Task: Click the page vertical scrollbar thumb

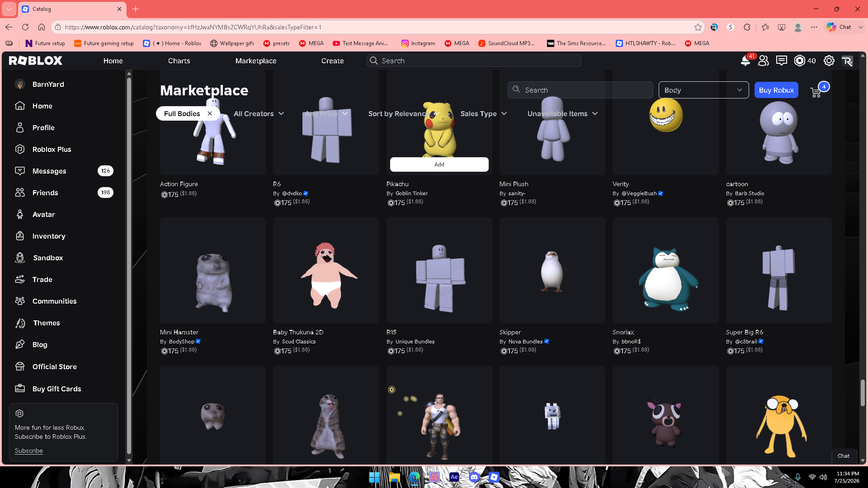Action: (x=863, y=393)
